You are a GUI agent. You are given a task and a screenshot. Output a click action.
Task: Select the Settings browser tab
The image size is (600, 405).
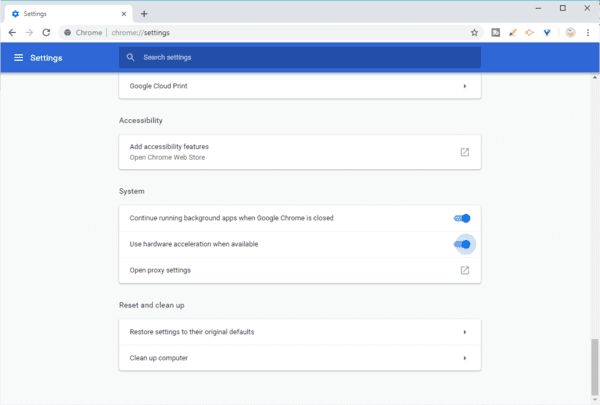point(60,13)
